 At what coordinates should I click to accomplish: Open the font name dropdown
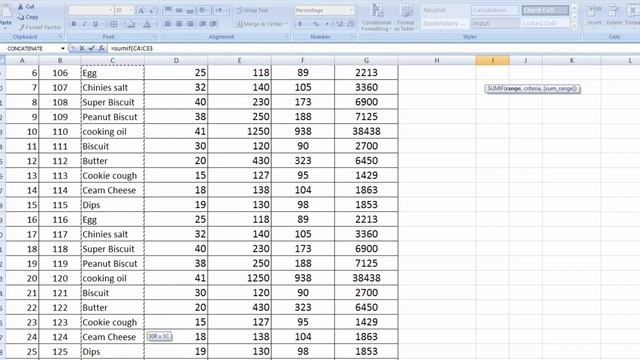pyautogui.click(x=110, y=10)
